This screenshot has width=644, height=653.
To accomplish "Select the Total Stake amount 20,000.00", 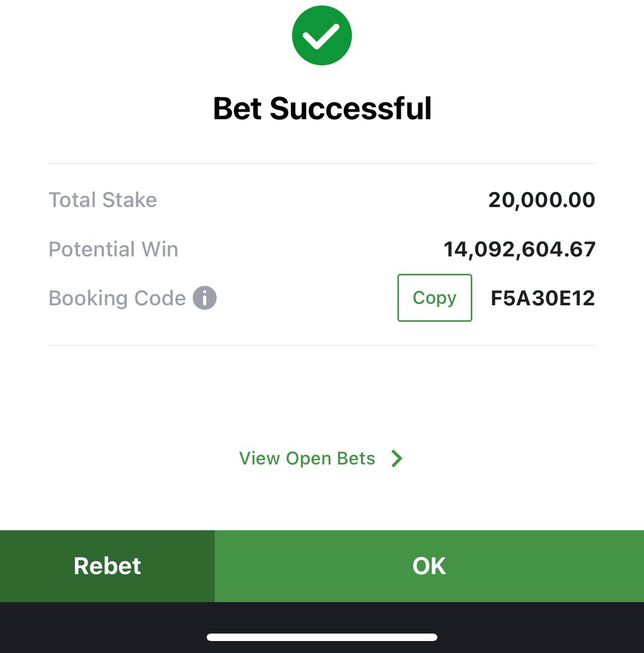I will [542, 200].
